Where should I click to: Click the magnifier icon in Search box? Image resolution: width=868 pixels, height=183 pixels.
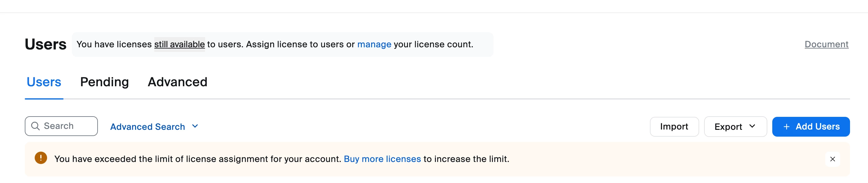click(35, 126)
